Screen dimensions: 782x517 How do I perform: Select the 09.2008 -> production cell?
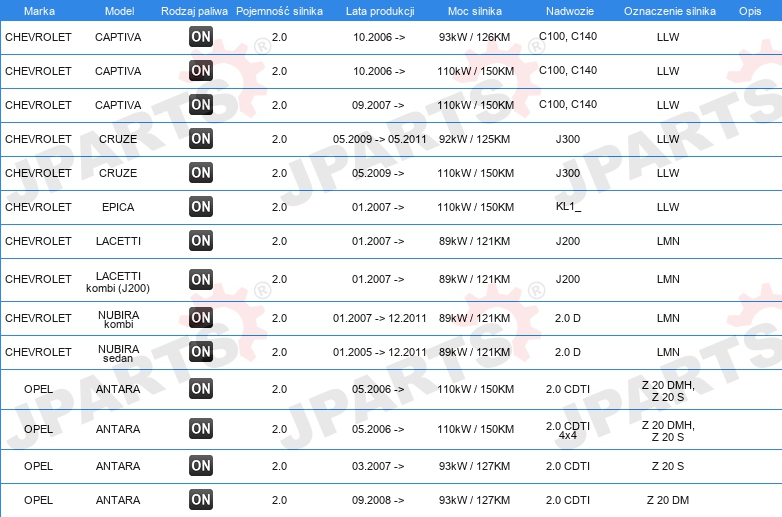(x=378, y=500)
